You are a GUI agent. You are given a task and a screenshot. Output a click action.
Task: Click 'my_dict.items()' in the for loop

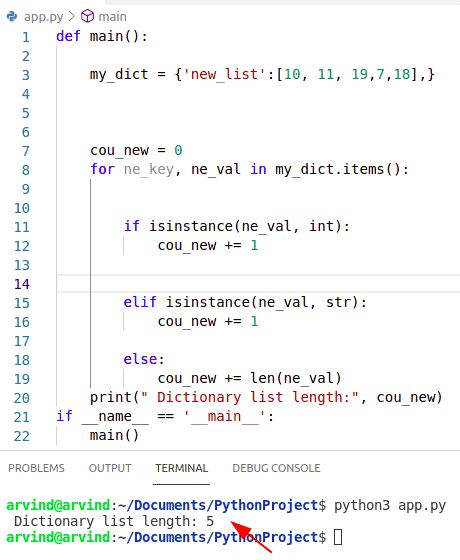point(338,169)
